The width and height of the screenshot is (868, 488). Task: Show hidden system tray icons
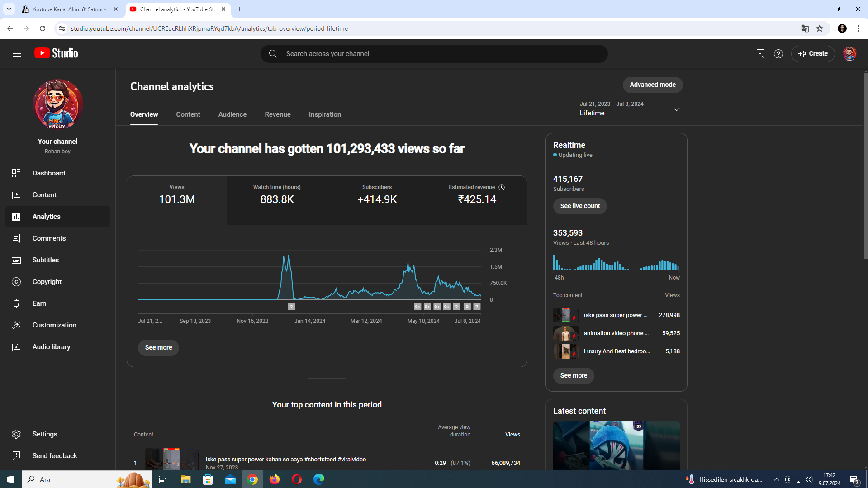click(x=776, y=479)
